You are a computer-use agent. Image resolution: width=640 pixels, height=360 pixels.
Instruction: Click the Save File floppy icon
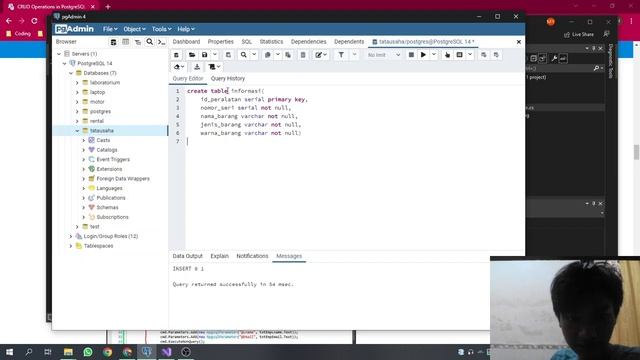[204, 55]
